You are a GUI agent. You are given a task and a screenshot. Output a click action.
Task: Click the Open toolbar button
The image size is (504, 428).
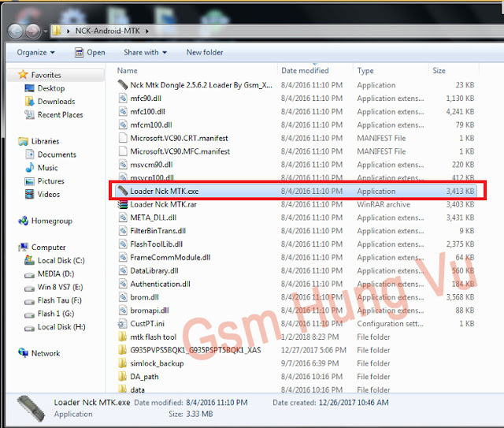[90, 53]
